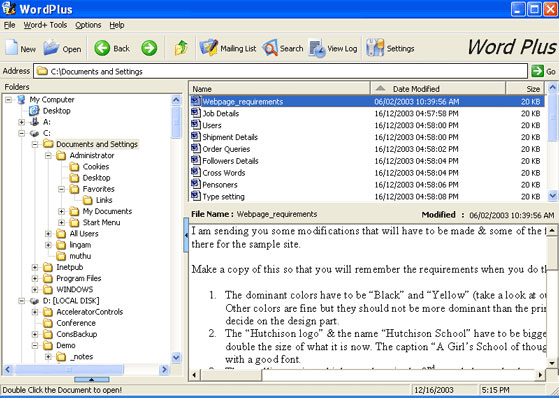Open the Word+ Tools menu
Screen dimensions: 559x398
click(x=45, y=25)
